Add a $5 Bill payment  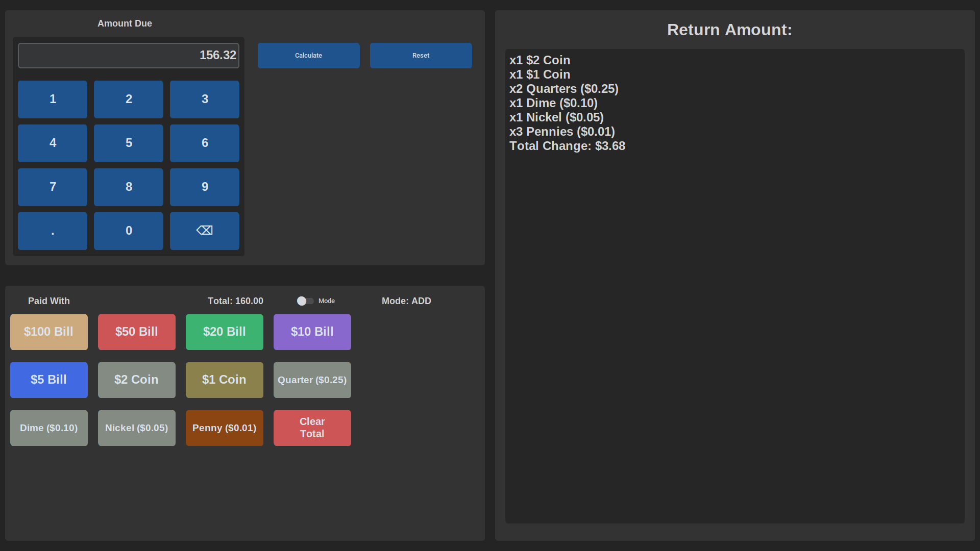[49, 380]
